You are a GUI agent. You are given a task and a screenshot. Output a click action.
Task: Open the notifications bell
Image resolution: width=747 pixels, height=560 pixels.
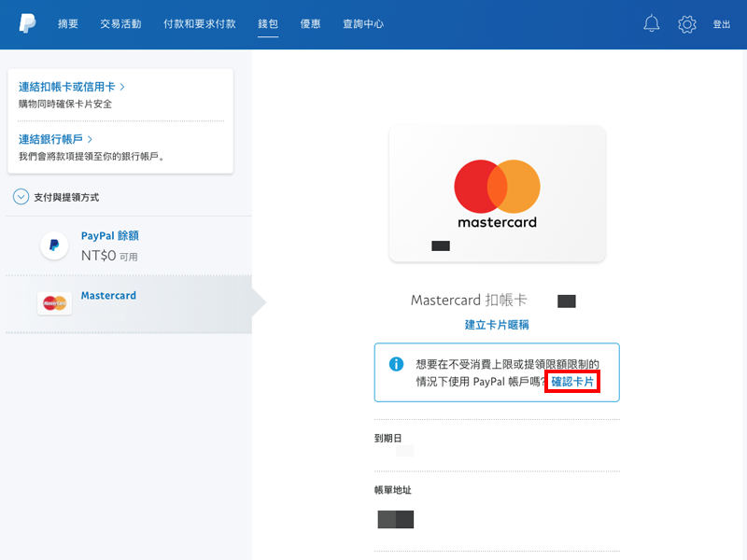coord(651,24)
